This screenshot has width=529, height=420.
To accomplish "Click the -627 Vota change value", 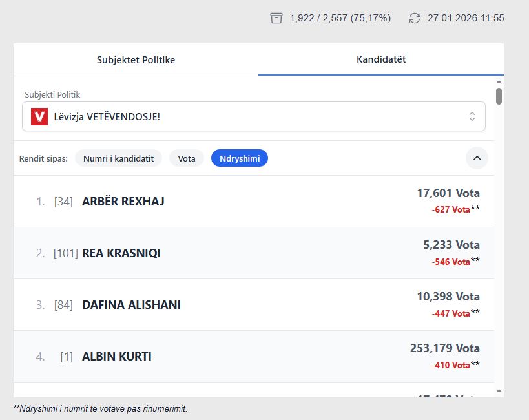I will 451,209.
